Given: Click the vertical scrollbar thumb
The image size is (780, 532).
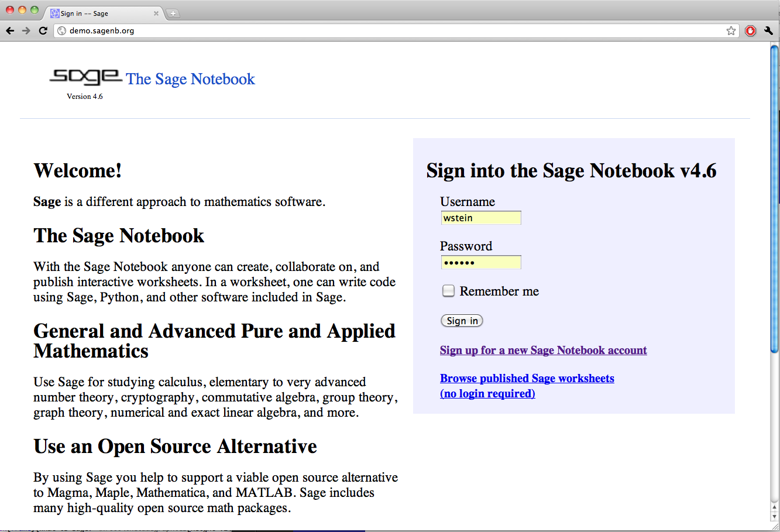Looking at the screenshot, I should [x=775, y=199].
